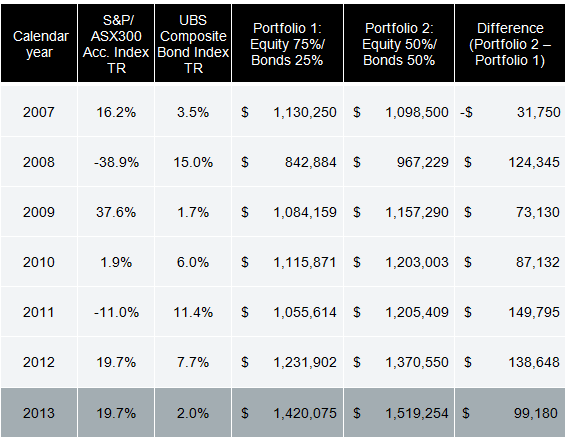Select the S&P/ASX300 Acc. Index TR header
This screenshot has width=566, height=439.
[116, 43]
